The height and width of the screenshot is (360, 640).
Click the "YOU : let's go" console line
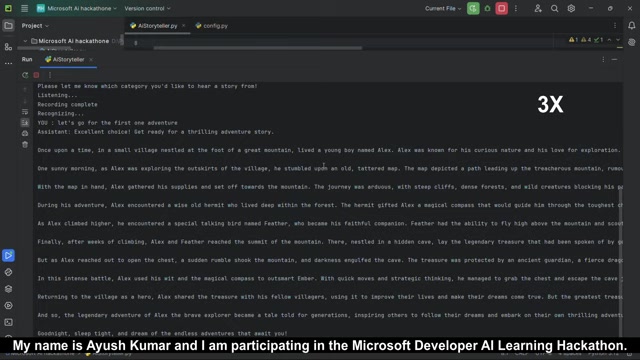coord(107,123)
